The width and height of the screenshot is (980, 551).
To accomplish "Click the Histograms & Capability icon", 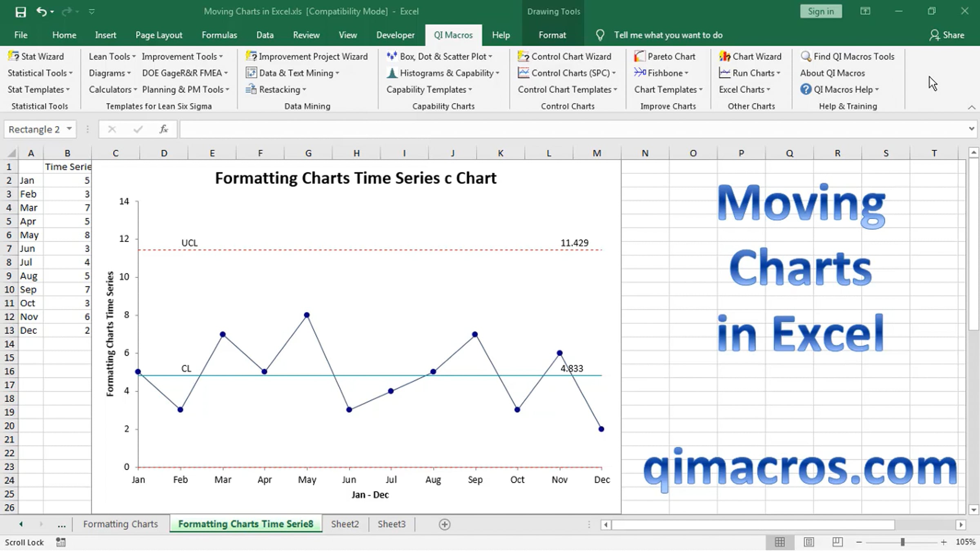I will (392, 73).
